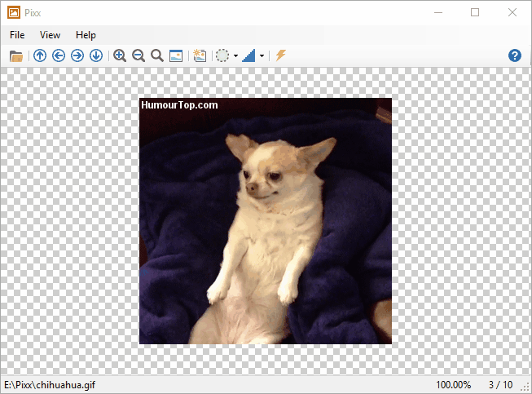Viewport: 532px width, 394px height.
Task: Click the lightning bolt icon
Action: pos(280,55)
